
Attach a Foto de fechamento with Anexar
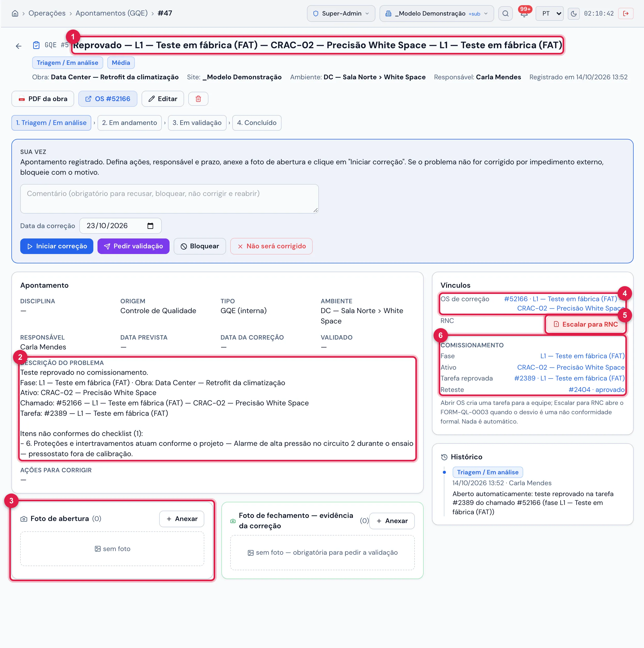[x=392, y=521]
